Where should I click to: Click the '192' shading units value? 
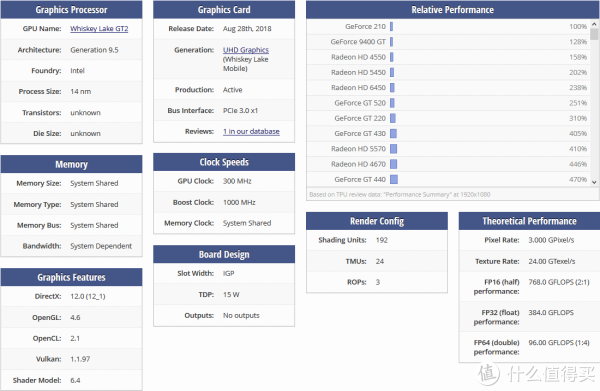point(382,240)
